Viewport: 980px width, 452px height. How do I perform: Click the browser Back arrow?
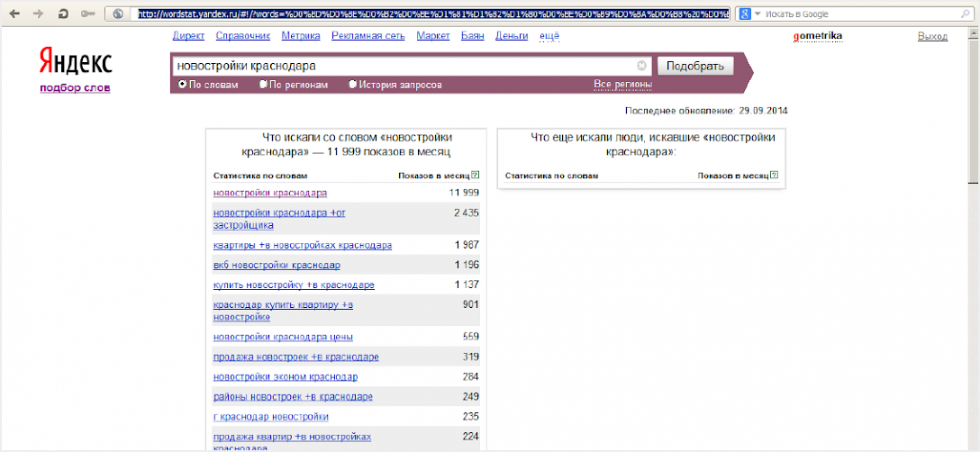point(14,14)
